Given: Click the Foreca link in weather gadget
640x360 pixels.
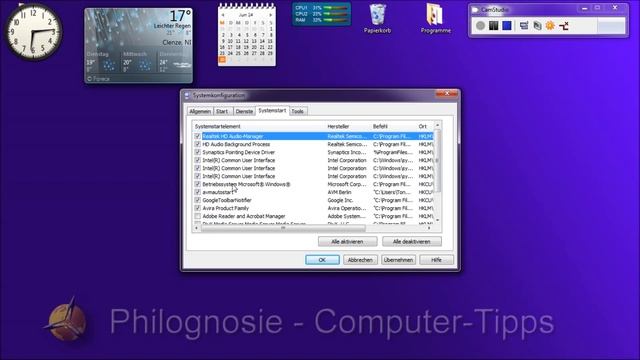Looking at the screenshot, I should [98, 79].
